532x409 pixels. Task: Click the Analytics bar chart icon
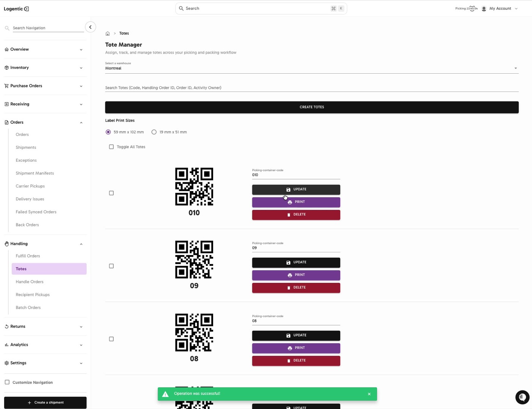point(6,345)
